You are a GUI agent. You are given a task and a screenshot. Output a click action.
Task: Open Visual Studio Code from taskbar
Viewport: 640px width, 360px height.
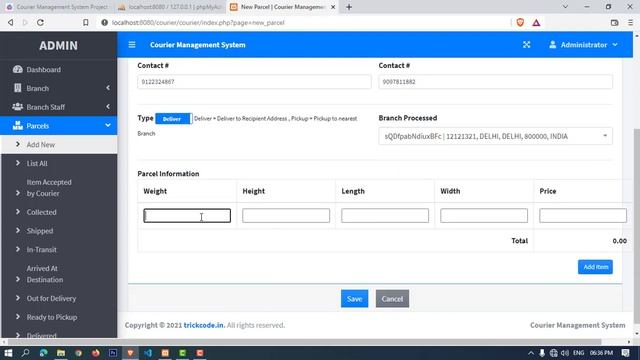click(148, 353)
